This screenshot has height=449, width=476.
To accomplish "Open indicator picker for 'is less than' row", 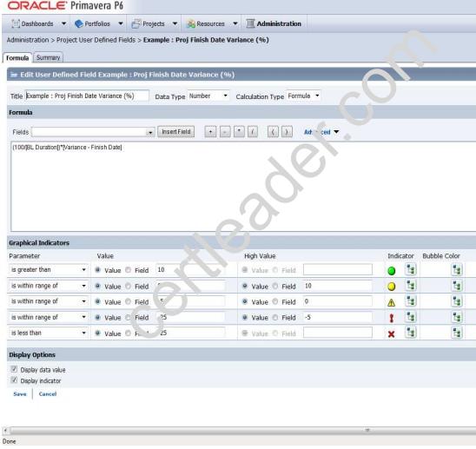I will click(x=411, y=333).
